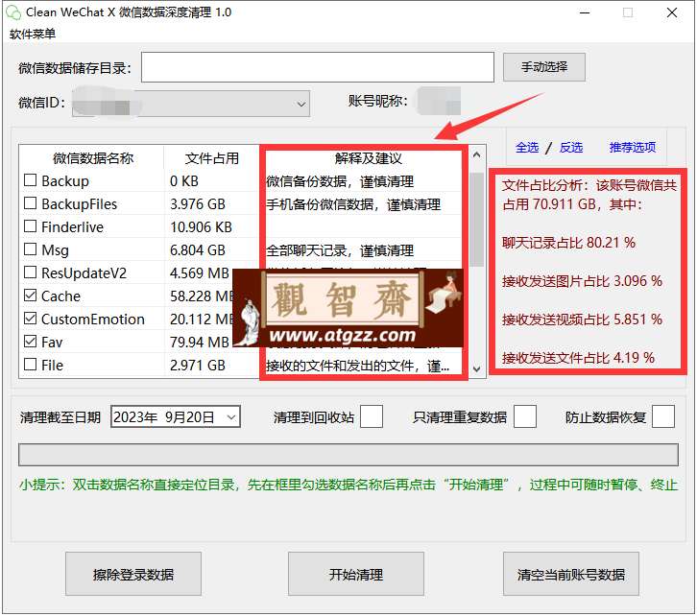Click the 全选 link

[x=527, y=148]
